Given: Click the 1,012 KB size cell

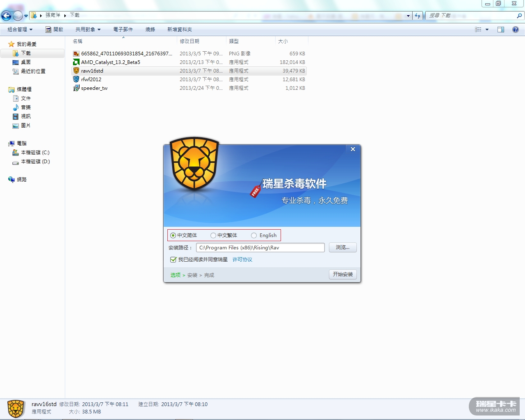Looking at the screenshot, I should click(295, 88).
